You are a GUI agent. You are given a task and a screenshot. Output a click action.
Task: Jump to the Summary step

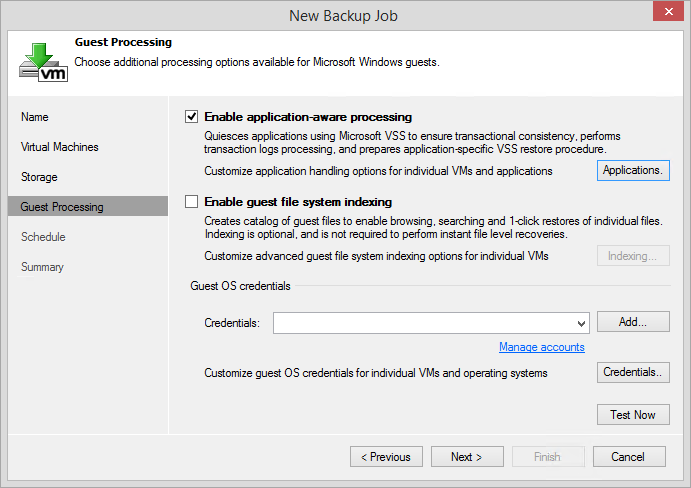pyautogui.click(x=42, y=267)
